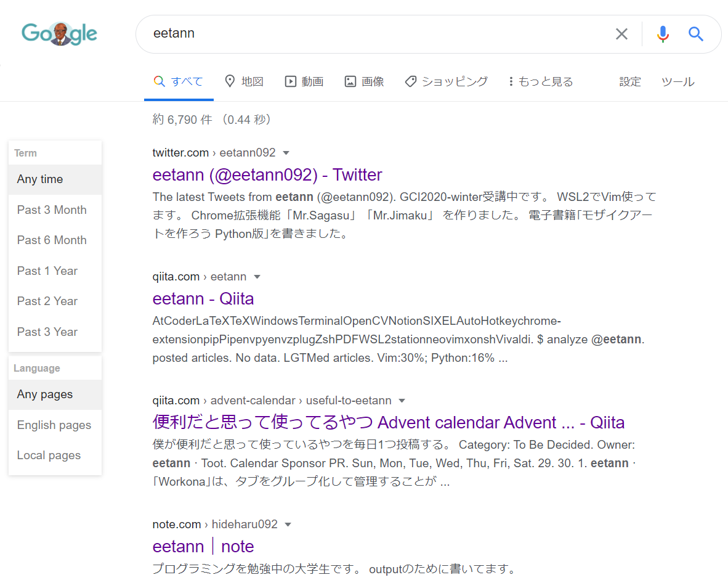
Task: Filter results to Past 1 Year
Action: (x=55, y=271)
